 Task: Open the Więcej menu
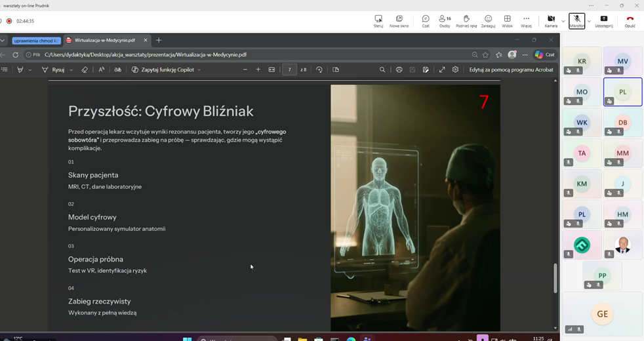(526, 20)
